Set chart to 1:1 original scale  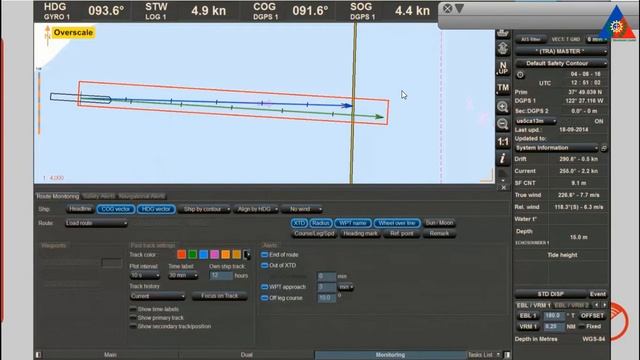click(503, 142)
